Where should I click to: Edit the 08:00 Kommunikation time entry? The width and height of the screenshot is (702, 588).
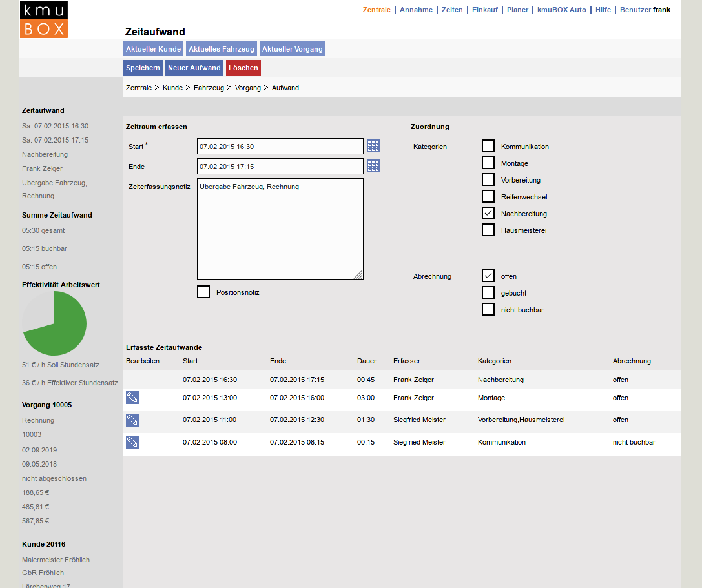pos(132,442)
